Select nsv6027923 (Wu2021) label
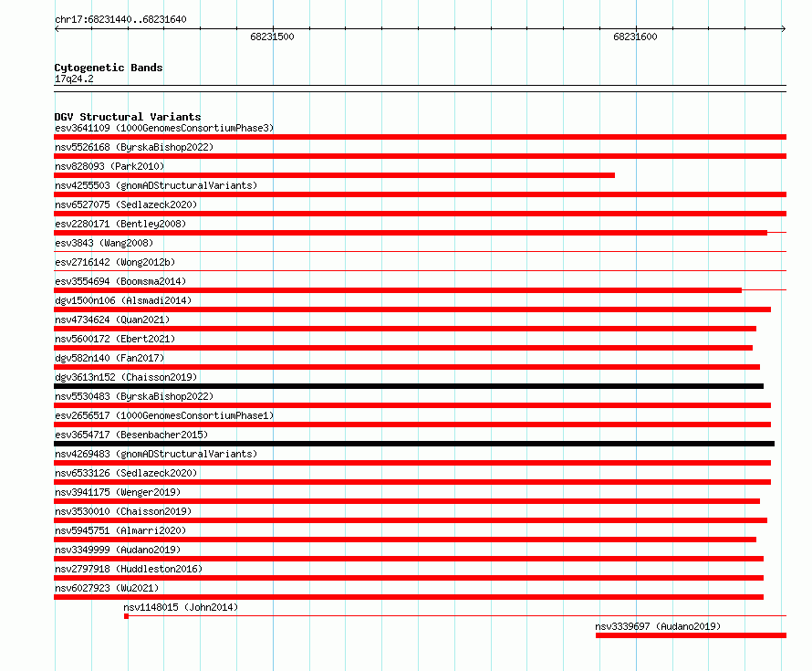Screen dimensions: 812x671 coord(107,588)
